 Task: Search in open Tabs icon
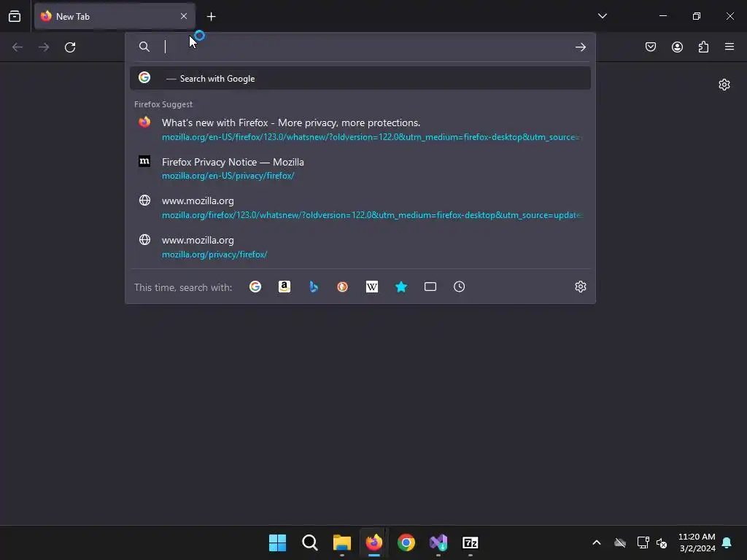point(430,287)
